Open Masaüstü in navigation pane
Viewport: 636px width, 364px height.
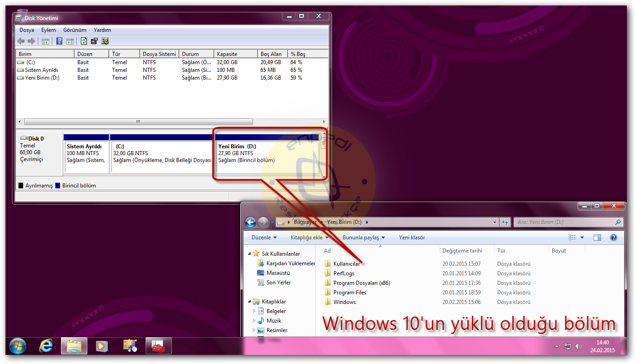click(x=273, y=273)
